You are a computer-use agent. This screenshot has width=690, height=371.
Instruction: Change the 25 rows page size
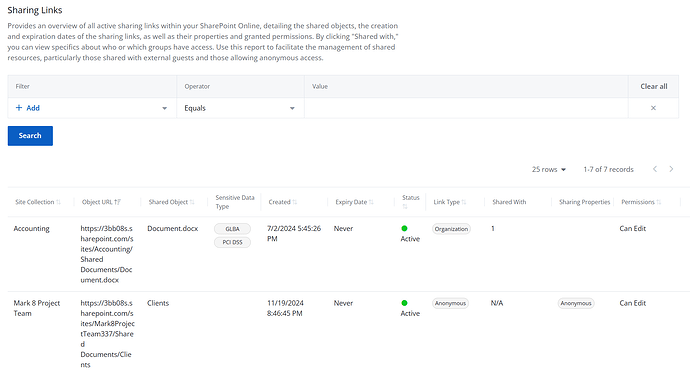pyautogui.click(x=549, y=169)
